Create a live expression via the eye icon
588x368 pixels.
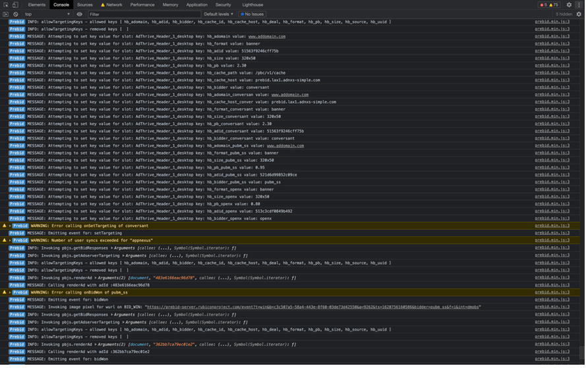[x=80, y=14]
